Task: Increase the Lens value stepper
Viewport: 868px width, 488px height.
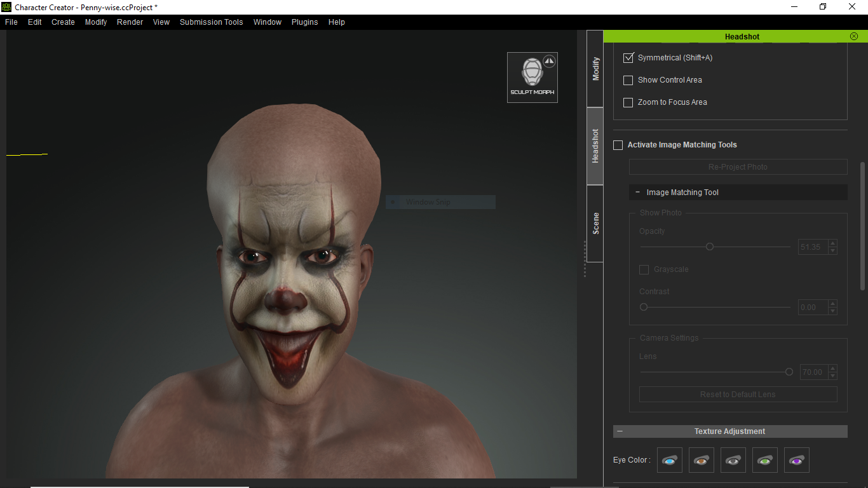Action: point(833,369)
